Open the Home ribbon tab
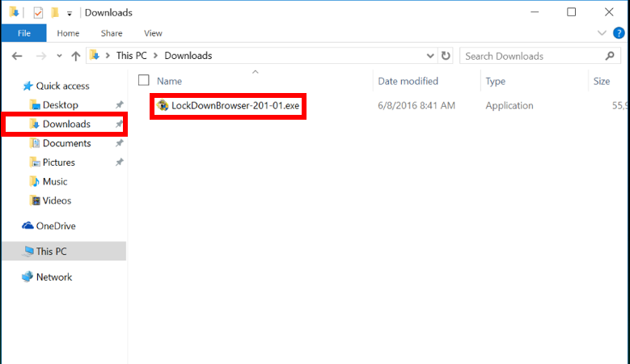Screen dimensions: 630x364 coord(68,33)
